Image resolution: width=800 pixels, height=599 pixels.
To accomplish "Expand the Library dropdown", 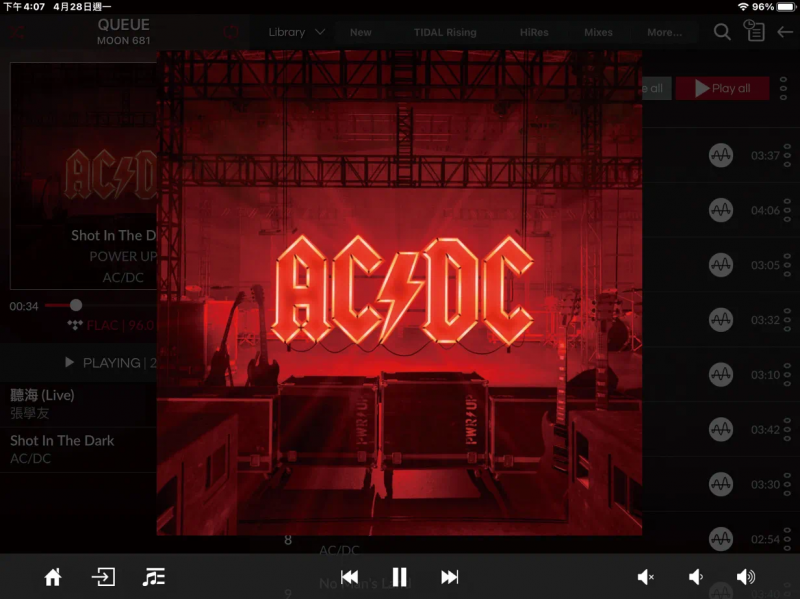I will tap(296, 32).
